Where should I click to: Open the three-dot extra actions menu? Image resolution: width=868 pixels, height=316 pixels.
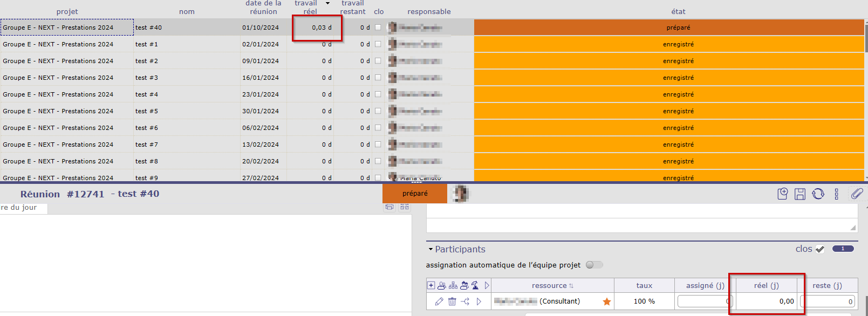pos(837,194)
